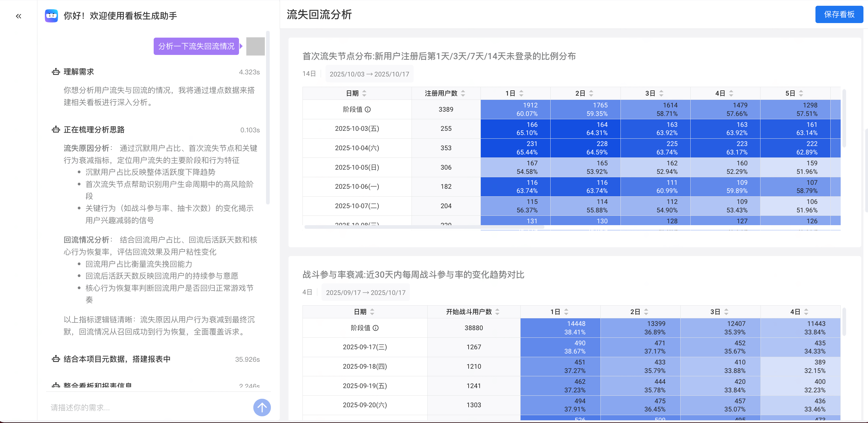The image size is (868, 423).
Task: Sort battle table by 日期 column
Action: click(x=372, y=312)
